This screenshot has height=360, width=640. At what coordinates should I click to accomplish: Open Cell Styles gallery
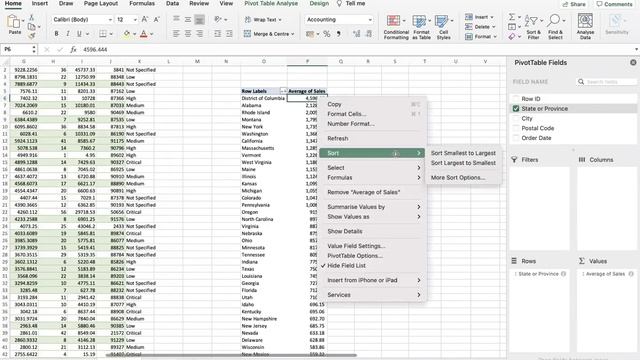point(443,27)
